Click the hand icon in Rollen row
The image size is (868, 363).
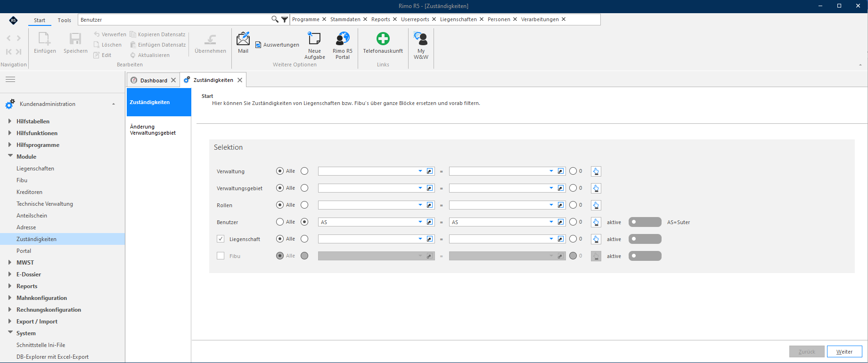click(x=596, y=205)
